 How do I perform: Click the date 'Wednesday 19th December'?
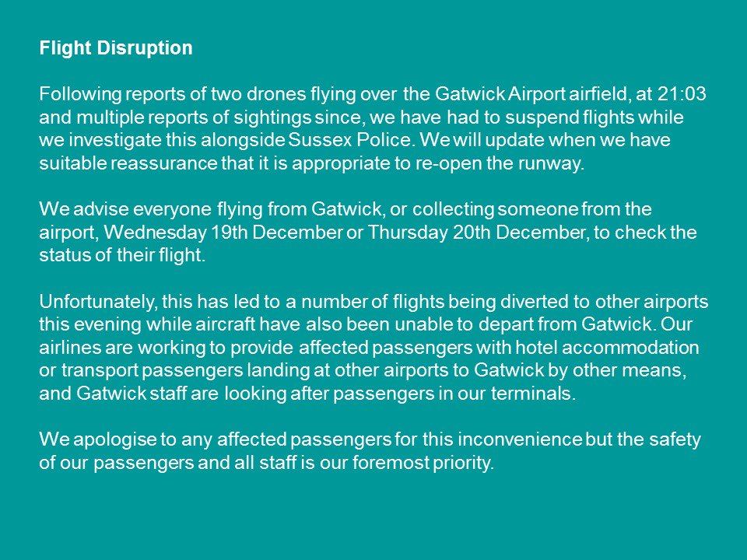point(223,233)
